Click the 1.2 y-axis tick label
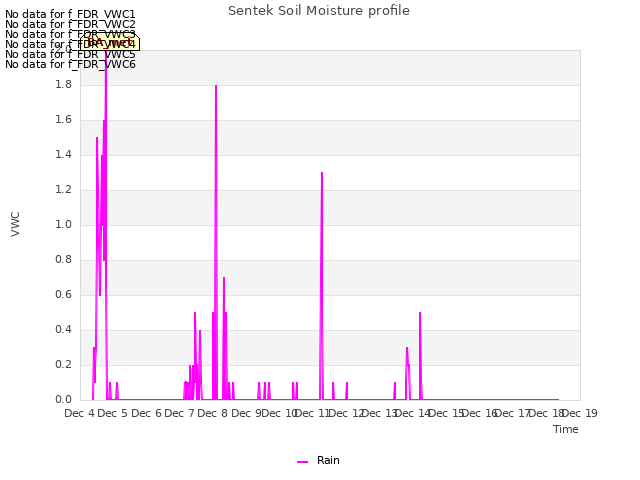 point(63,190)
